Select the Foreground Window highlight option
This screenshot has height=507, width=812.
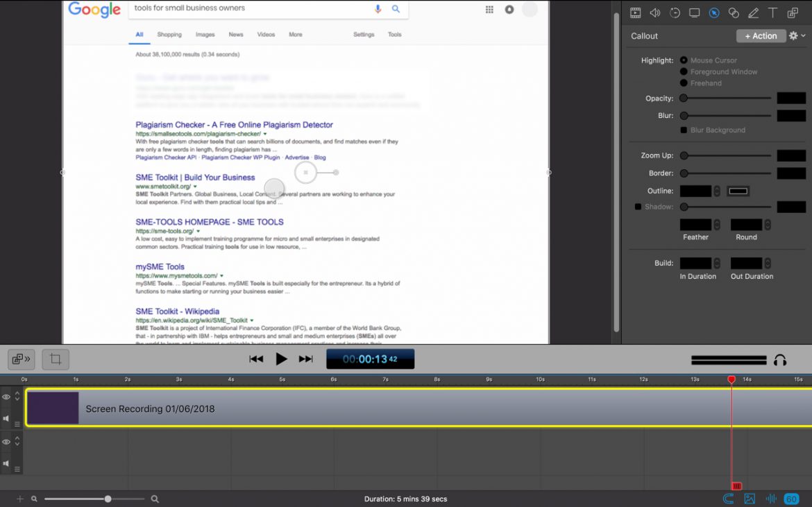(684, 71)
